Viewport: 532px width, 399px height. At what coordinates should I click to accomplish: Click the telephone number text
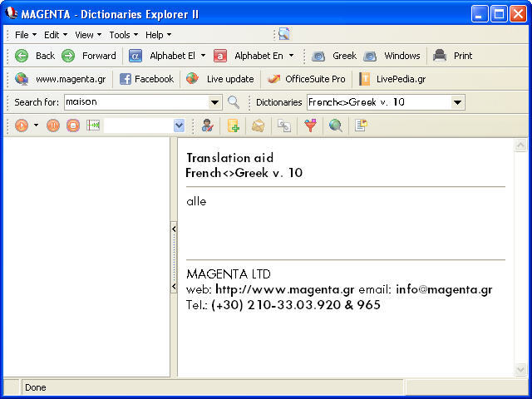coord(296,305)
